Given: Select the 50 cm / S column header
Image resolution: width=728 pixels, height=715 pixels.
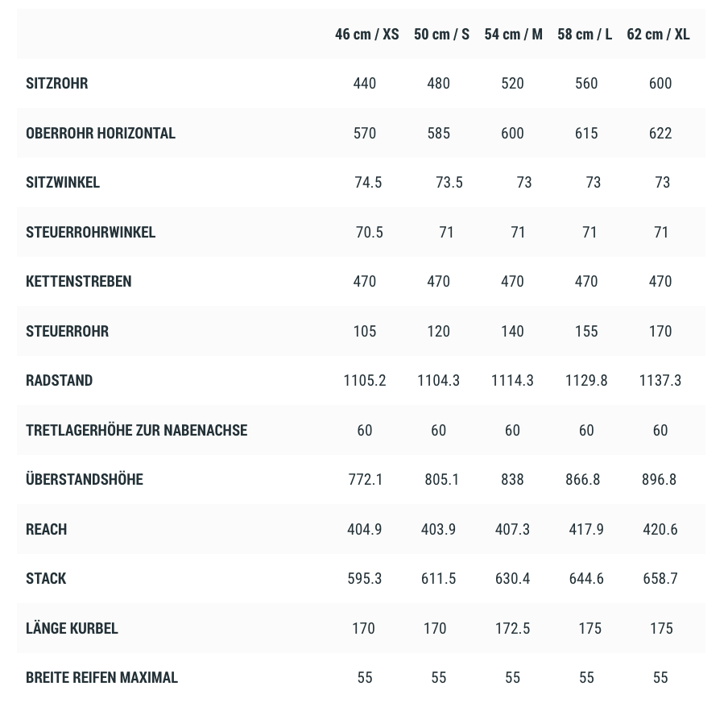Looking at the screenshot, I should point(441,34).
